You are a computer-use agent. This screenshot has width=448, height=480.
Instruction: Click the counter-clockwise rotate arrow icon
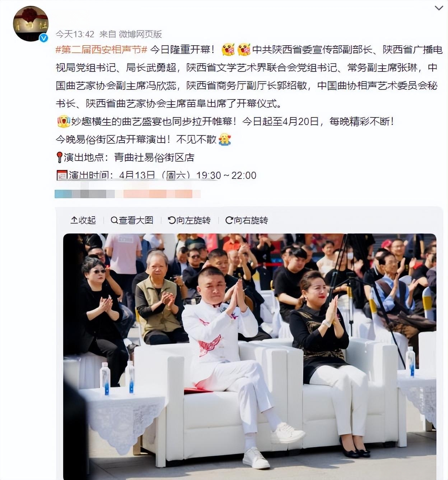point(172,220)
